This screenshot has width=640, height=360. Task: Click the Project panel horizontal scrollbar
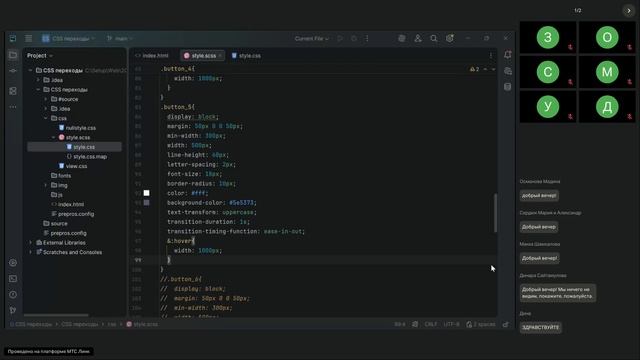[x=56, y=315]
